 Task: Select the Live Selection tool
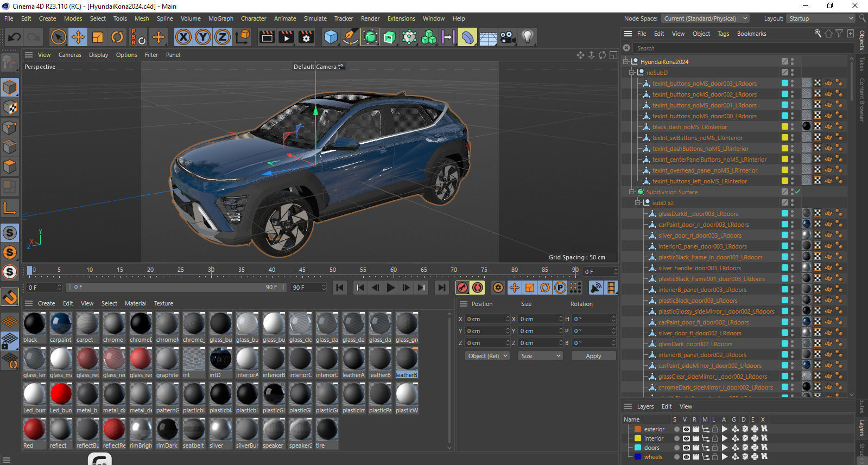[x=58, y=37]
